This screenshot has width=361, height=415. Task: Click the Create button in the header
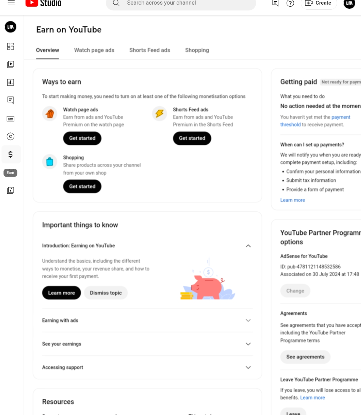318,3
